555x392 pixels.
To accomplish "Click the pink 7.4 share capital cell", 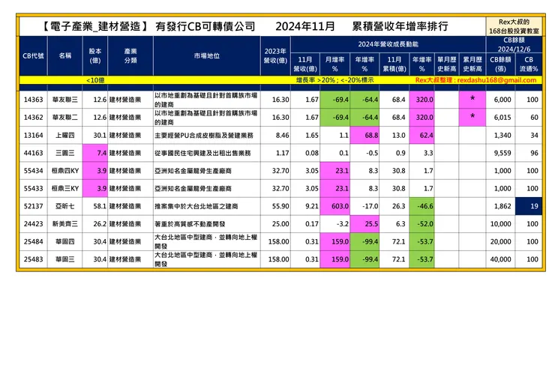I will pos(94,153).
